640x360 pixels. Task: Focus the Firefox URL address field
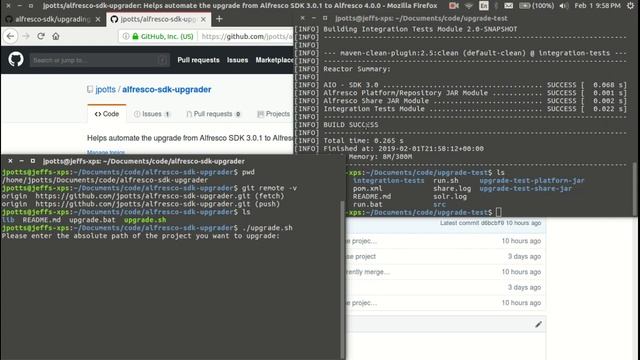tap(246, 36)
